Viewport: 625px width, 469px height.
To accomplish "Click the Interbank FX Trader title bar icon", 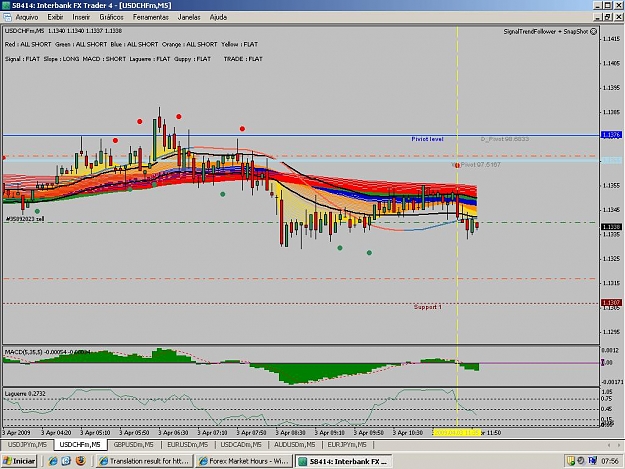I will [6, 6].
